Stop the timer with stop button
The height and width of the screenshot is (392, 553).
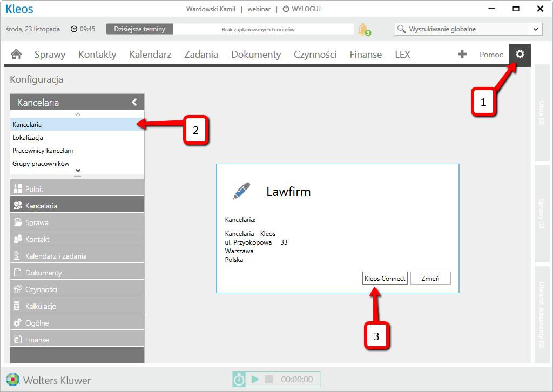click(x=269, y=379)
